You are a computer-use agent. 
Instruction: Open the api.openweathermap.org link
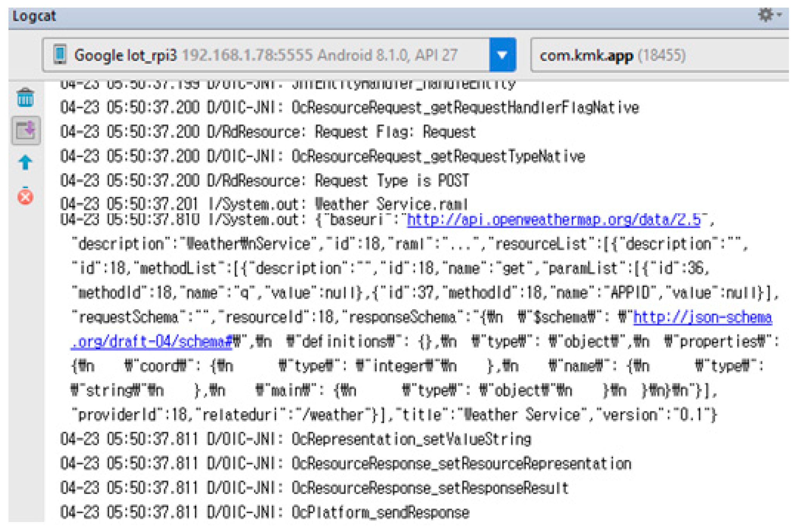pyautogui.click(x=554, y=220)
